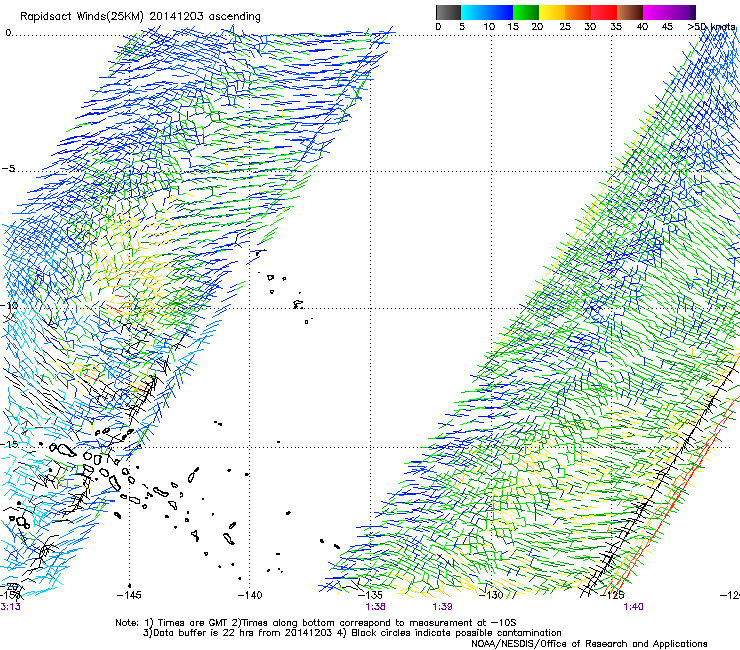Click the legend number '25'
The height and width of the screenshot is (650, 740).
tap(565, 27)
